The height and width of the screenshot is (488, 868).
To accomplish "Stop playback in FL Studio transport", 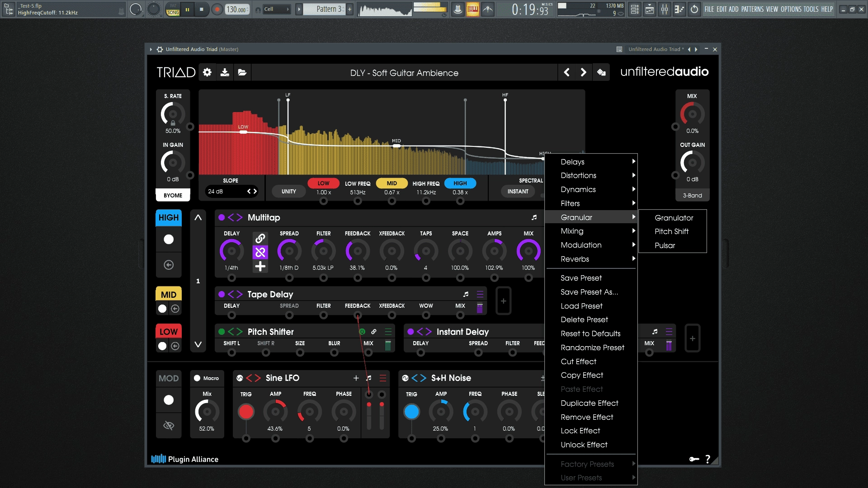I will [x=202, y=9].
